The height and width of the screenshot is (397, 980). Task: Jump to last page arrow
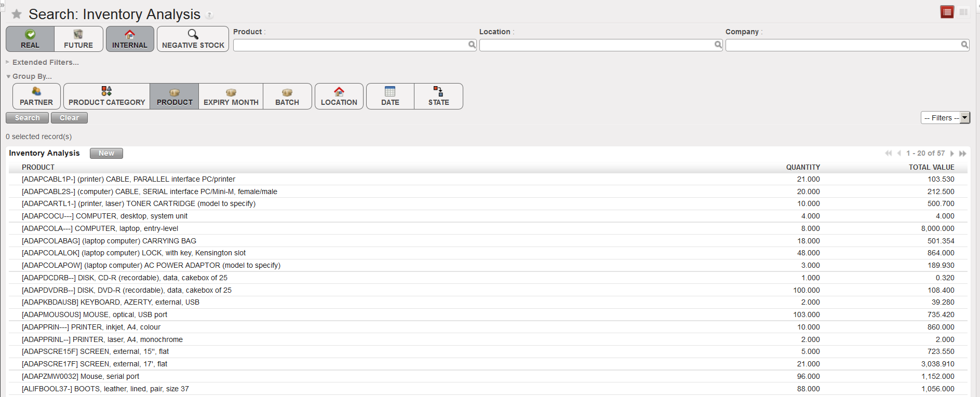point(962,154)
